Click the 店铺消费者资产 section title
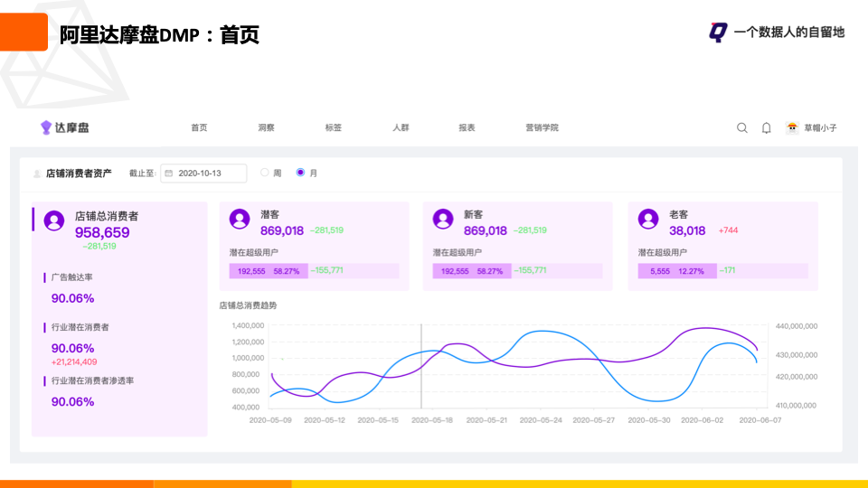 (79, 174)
